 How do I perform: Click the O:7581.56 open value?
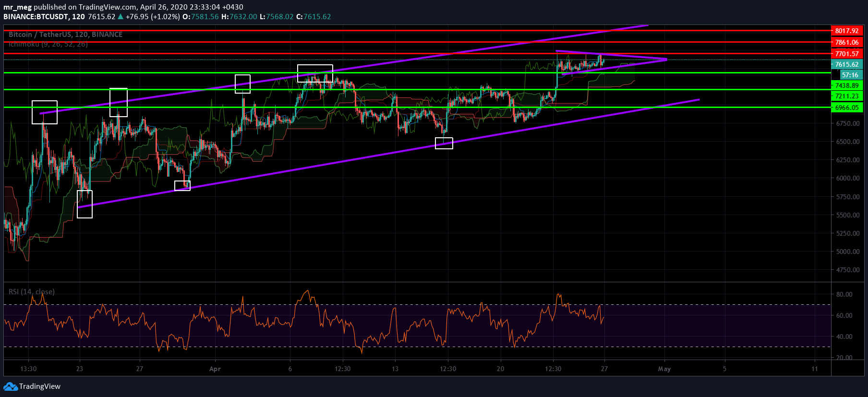tap(201, 17)
